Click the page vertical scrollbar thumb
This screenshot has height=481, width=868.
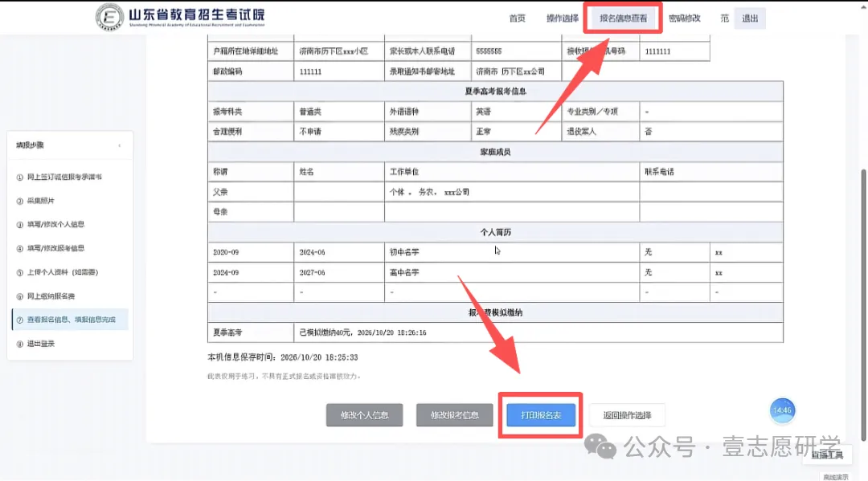pos(863,304)
